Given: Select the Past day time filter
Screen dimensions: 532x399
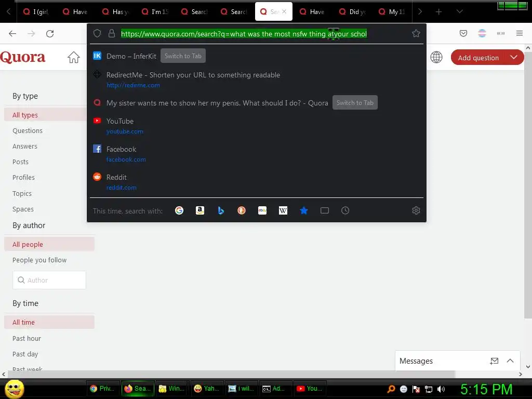Looking at the screenshot, I should click(x=25, y=354).
